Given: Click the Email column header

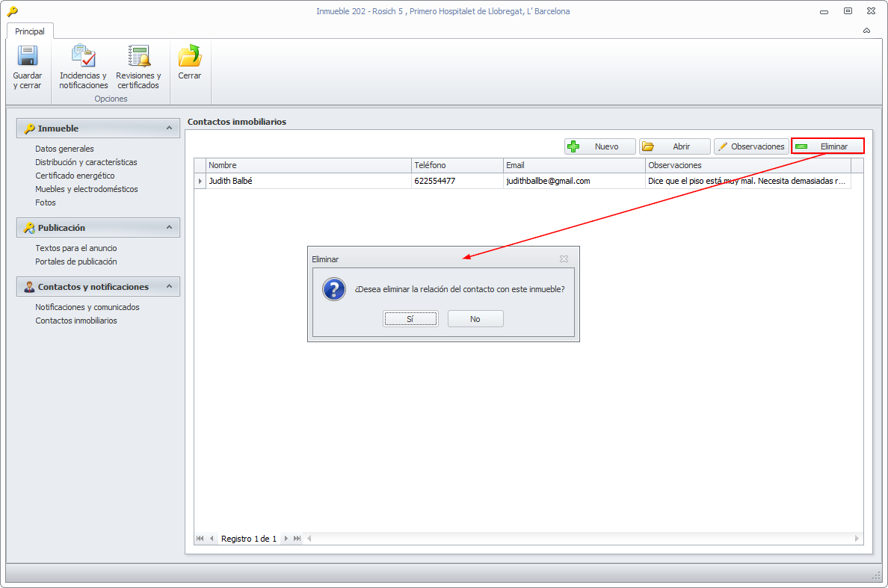Looking at the screenshot, I should tap(574, 165).
